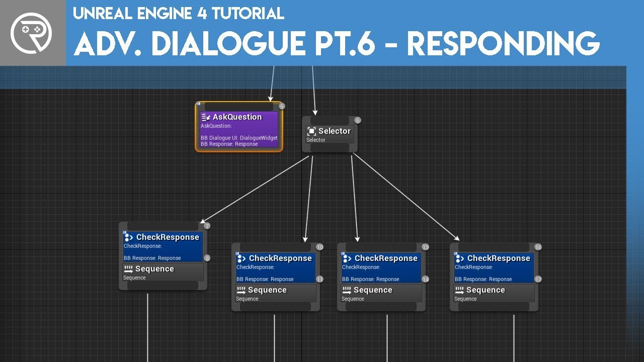Click the CheckResponse decorator icon numbered 17
The image size is (644, 362).
(459, 258)
